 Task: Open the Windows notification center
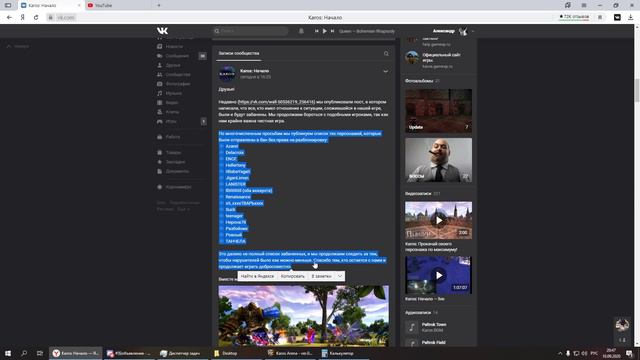630,353
